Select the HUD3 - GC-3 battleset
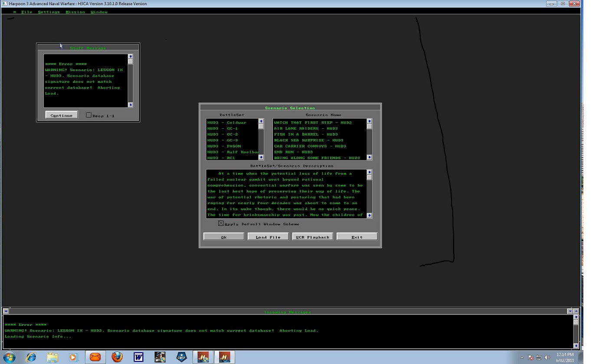 click(x=222, y=140)
